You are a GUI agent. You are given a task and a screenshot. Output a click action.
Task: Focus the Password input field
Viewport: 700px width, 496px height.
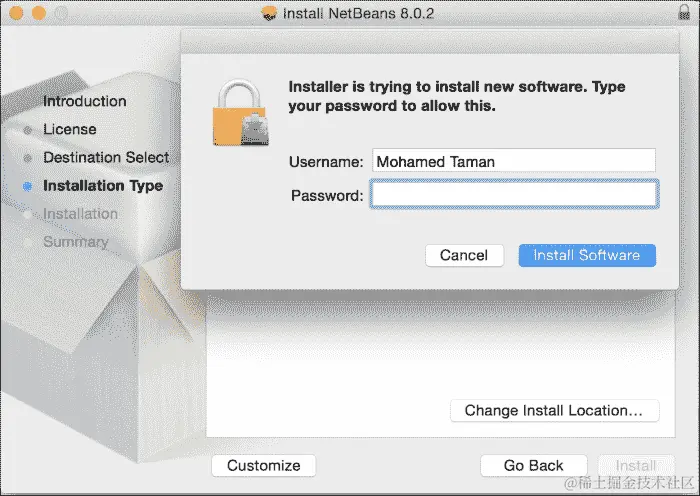point(514,194)
